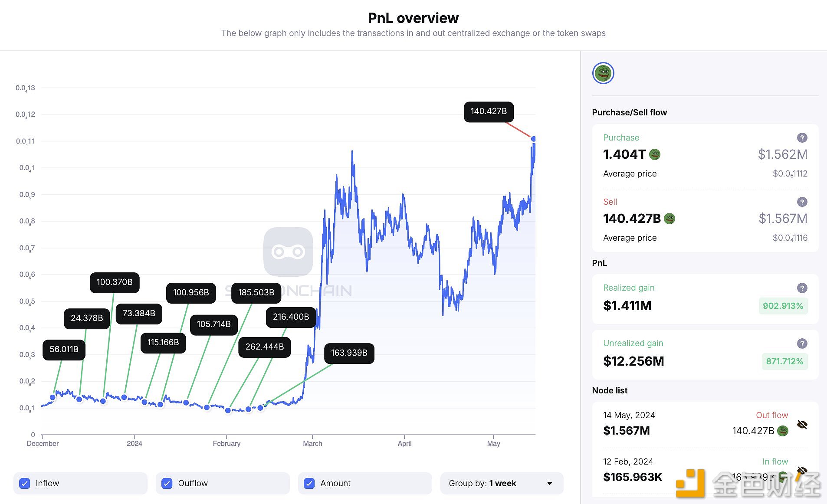
Task: Uncheck the Outflow checkbox
Action: coord(167,483)
